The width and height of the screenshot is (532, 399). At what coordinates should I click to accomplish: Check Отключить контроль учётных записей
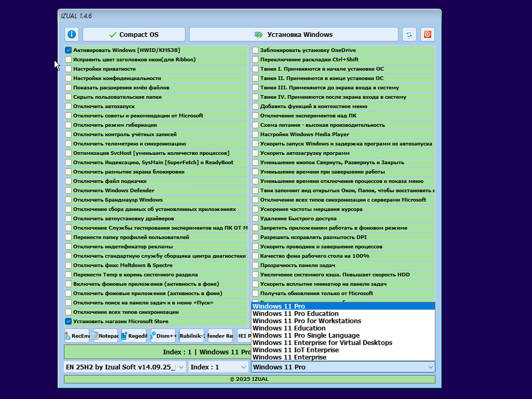pyautogui.click(x=68, y=135)
